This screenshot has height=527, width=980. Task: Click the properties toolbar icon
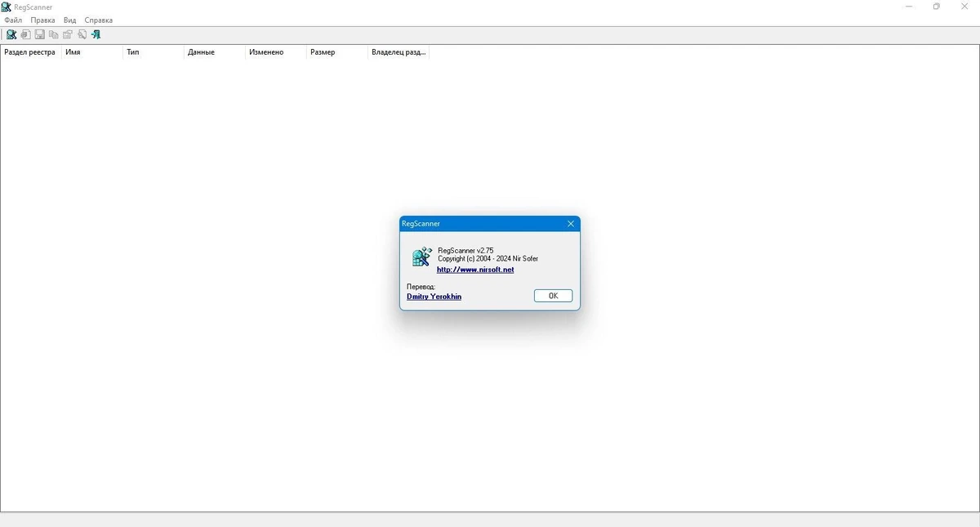[x=68, y=34]
